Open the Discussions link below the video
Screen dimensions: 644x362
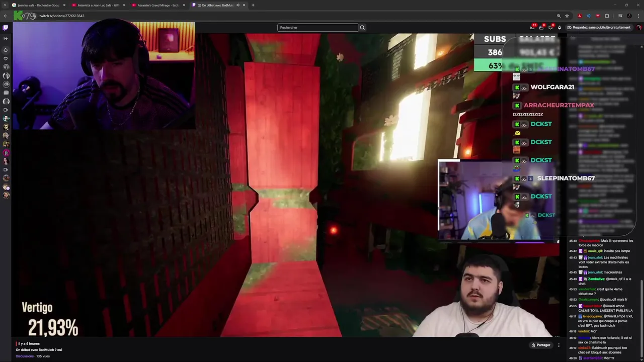coord(25,356)
